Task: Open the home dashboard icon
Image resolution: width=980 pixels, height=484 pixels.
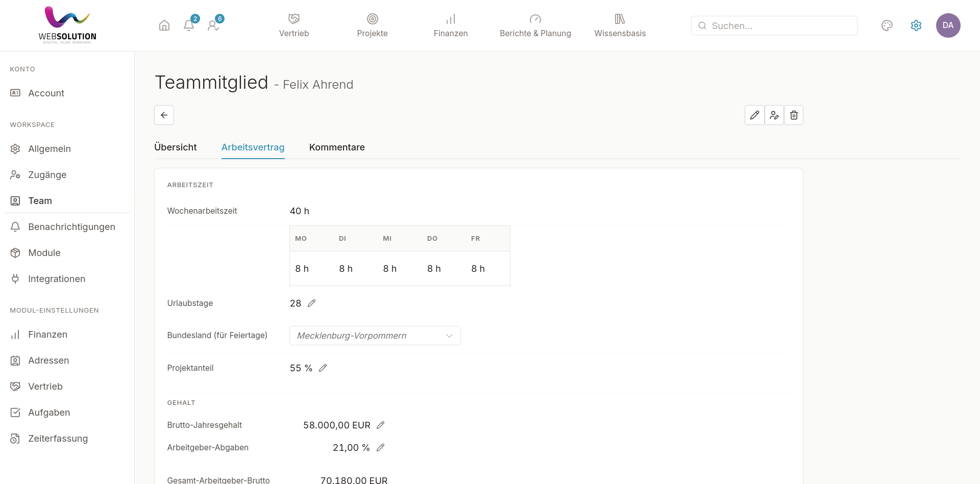Action: pos(164,26)
